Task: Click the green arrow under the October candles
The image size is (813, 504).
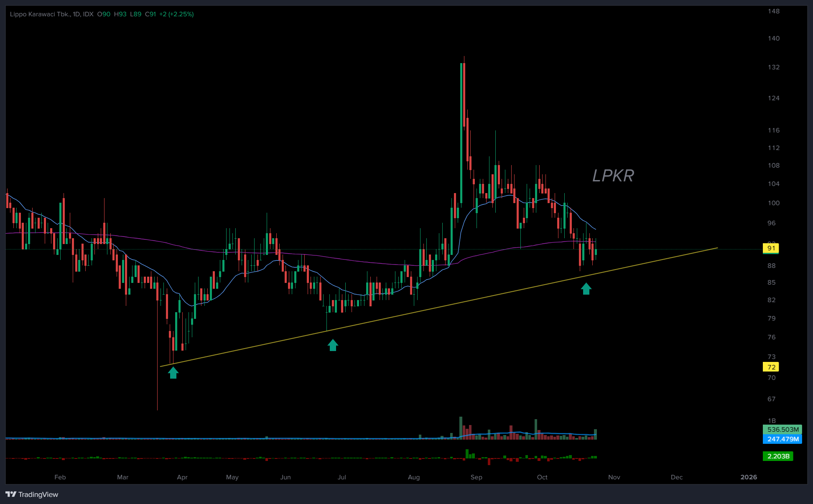Action: pyautogui.click(x=586, y=289)
